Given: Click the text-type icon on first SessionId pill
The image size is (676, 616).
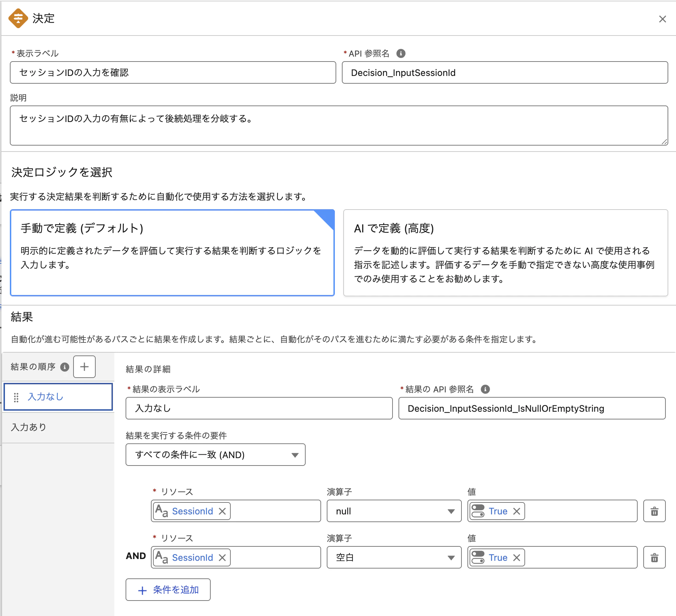Looking at the screenshot, I should [162, 511].
